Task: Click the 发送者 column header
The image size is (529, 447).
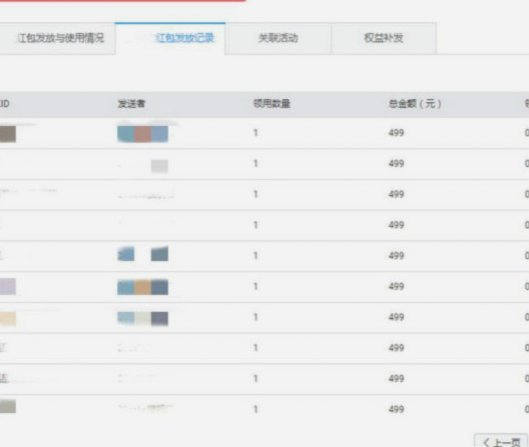Action: click(131, 104)
